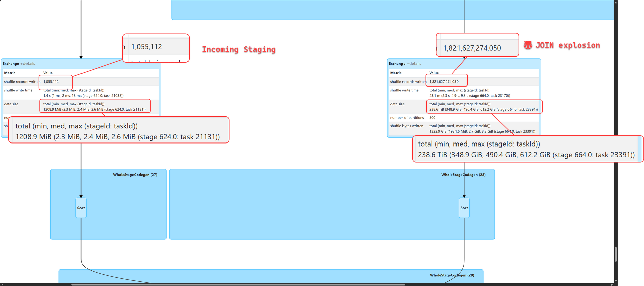Image resolution: width=644 pixels, height=286 pixels.
Task: Click the 'number of partitions' metric label
Action: (x=407, y=118)
